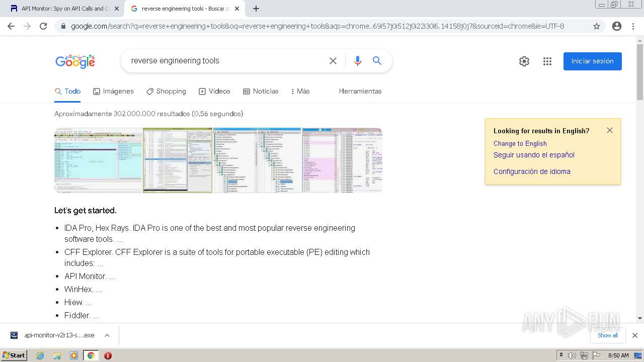Open Google apps grid
The width and height of the screenshot is (644, 362).
coord(547,61)
